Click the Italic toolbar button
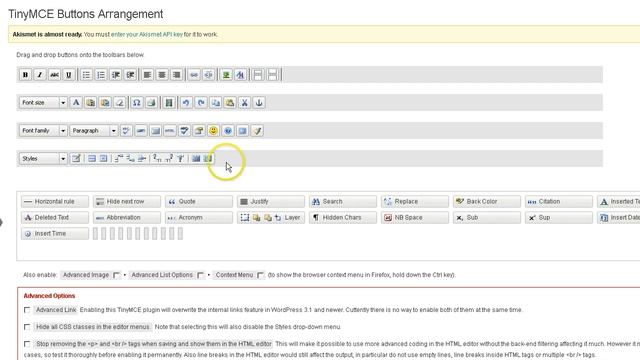Image resolution: width=640 pixels, height=360 pixels. pos(40,75)
